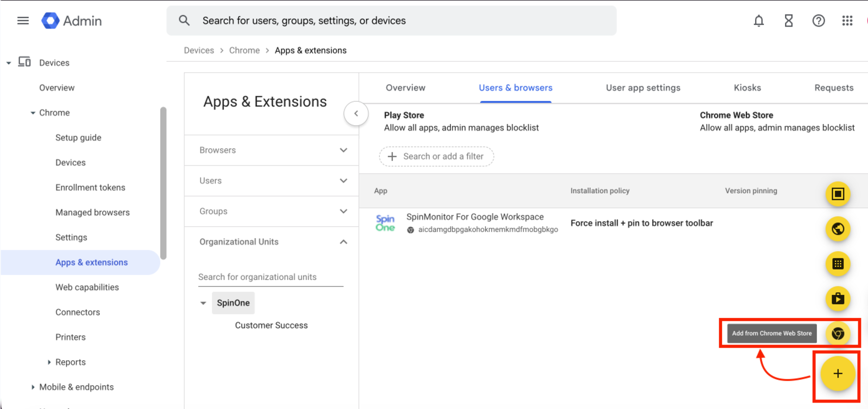Viewport: 868px width, 409px height.
Task: Select the Users & browsers tab
Action: (x=515, y=88)
